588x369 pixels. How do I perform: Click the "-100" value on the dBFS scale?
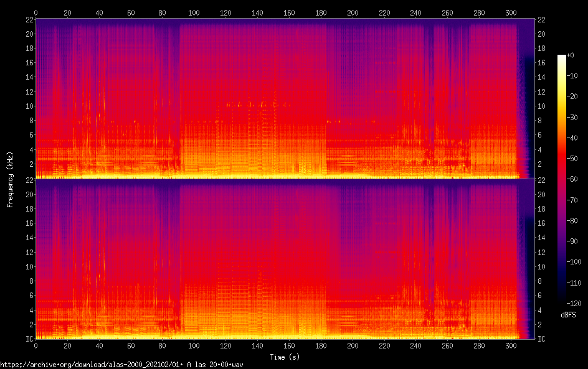574,262
